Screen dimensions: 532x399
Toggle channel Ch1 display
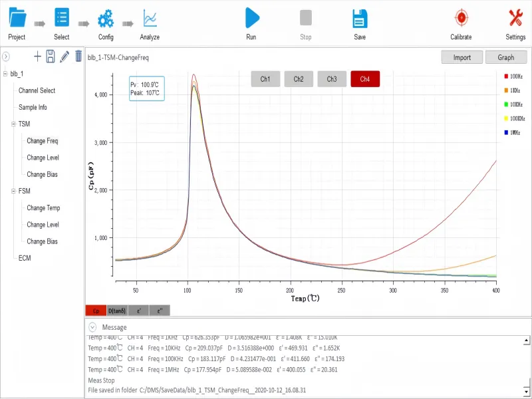pos(265,79)
